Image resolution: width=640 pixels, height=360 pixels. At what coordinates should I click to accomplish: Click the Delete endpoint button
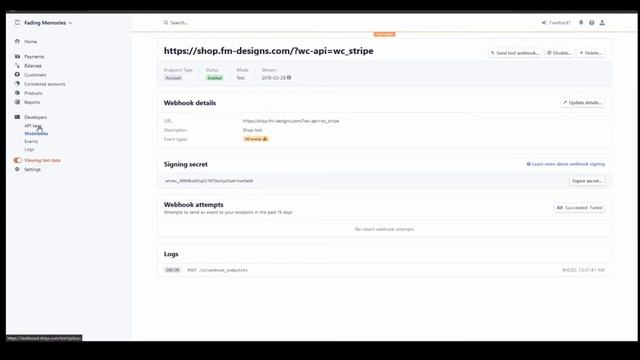pyautogui.click(x=591, y=53)
